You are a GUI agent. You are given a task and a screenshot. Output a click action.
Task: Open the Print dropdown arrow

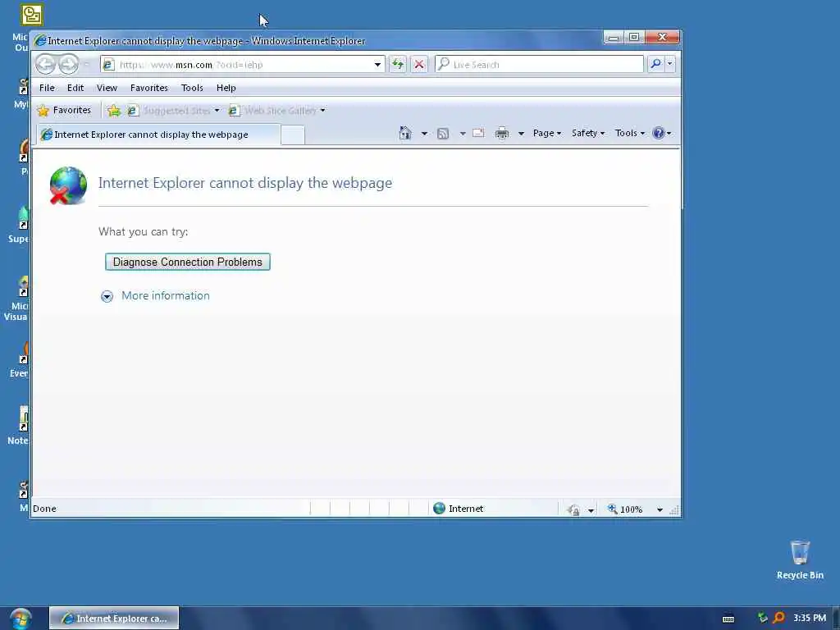(x=521, y=134)
